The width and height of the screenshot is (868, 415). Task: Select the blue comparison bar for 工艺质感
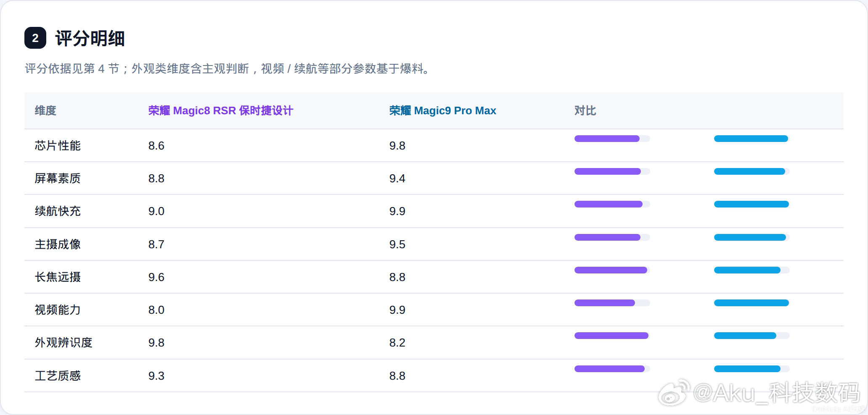pyautogui.click(x=747, y=369)
